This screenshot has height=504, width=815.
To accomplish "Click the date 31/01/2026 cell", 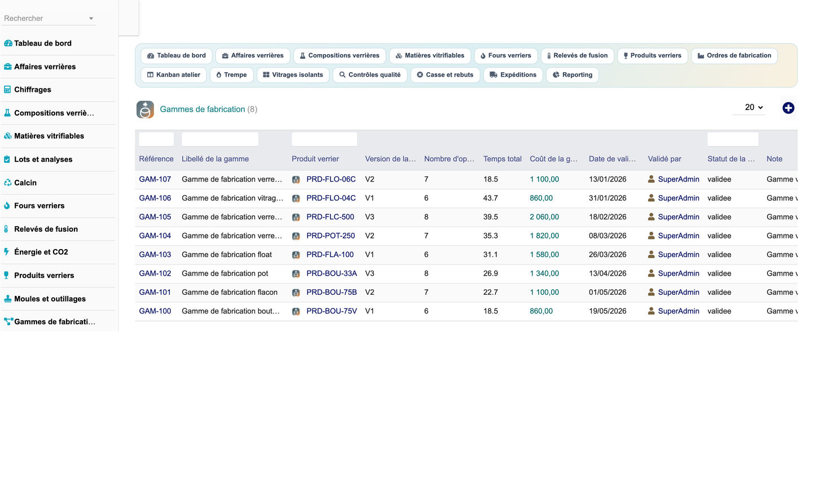I will (607, 198).
